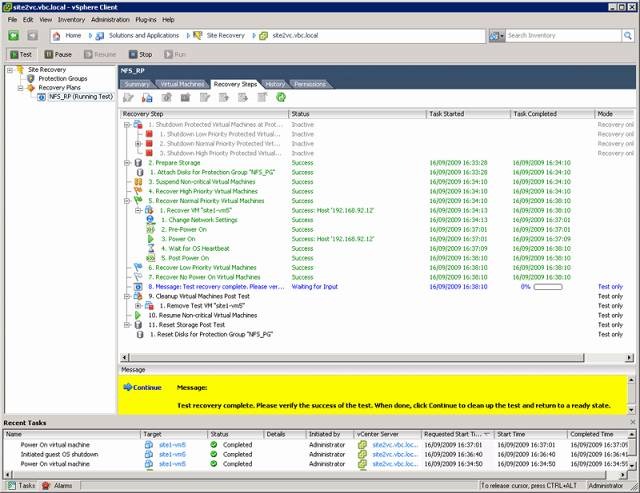Click the Tasks icon in status bar
Image resolution: width=640 pixels, height=493 pixels.
[x=11, y=486]
